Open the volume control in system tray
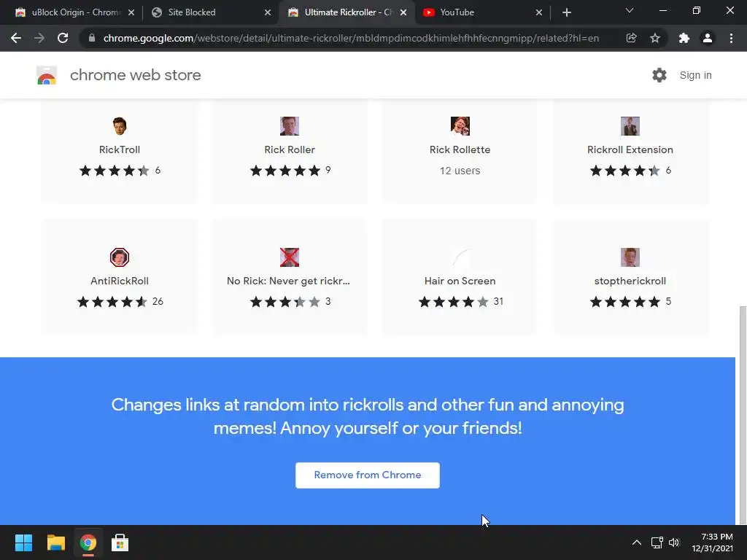The height and width of the screenshot is (560, 747). coord(674,542)
